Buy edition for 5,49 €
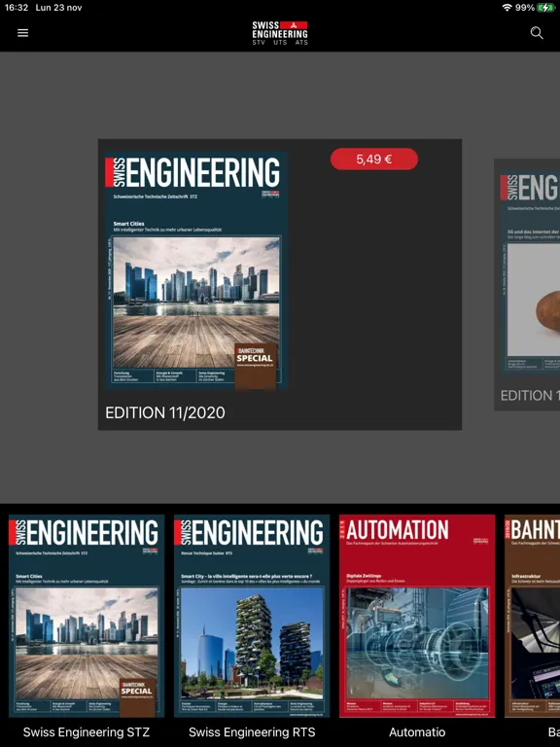Screen dimensions: 560x747 point(373,160)
